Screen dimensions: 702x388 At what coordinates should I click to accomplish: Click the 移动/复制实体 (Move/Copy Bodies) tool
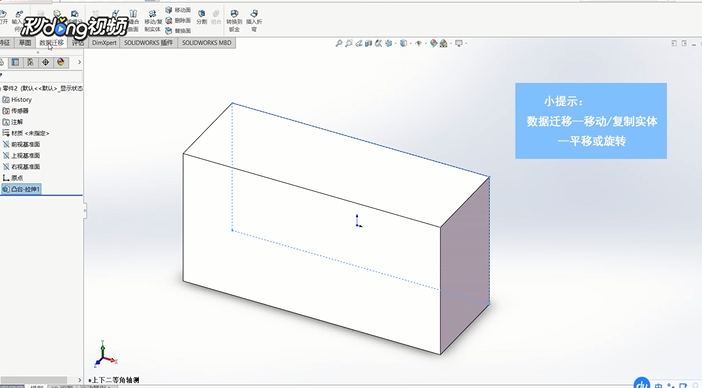(x=153, y=21)
